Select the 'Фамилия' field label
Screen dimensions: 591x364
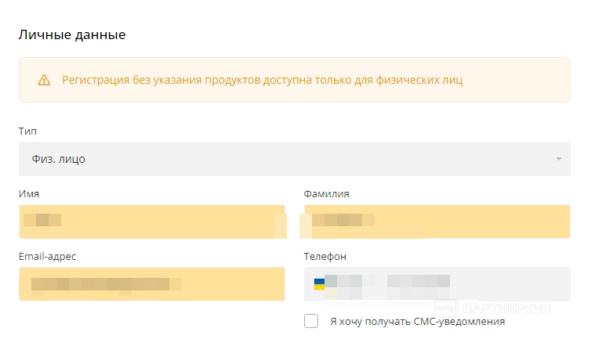click(326, 193)
